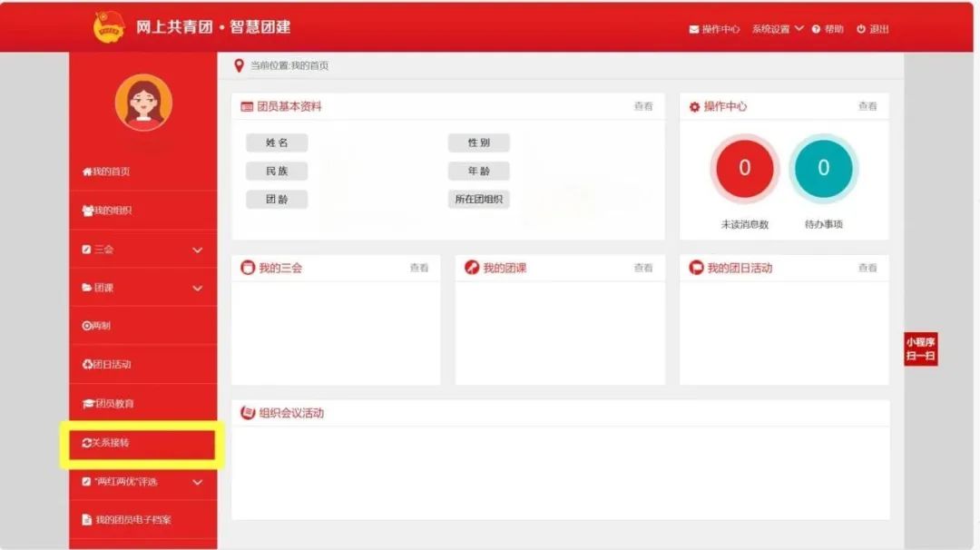Click the 年龄 field label

(479, 172)
